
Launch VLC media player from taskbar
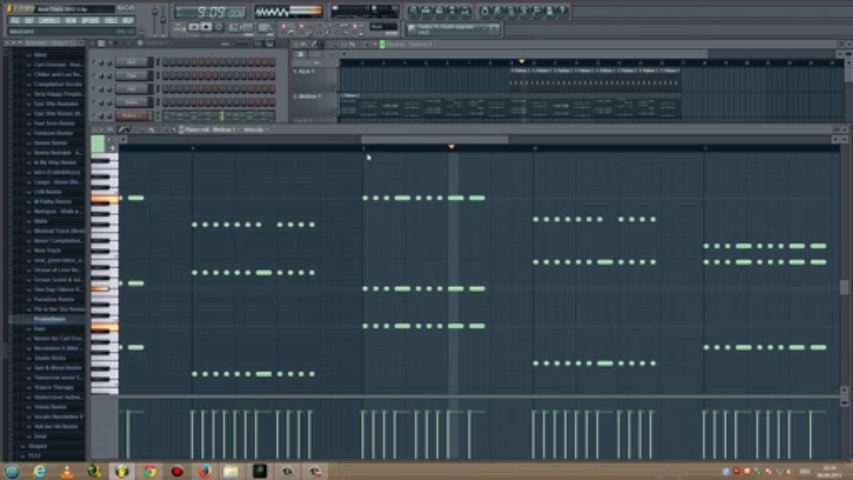point(67,470)
